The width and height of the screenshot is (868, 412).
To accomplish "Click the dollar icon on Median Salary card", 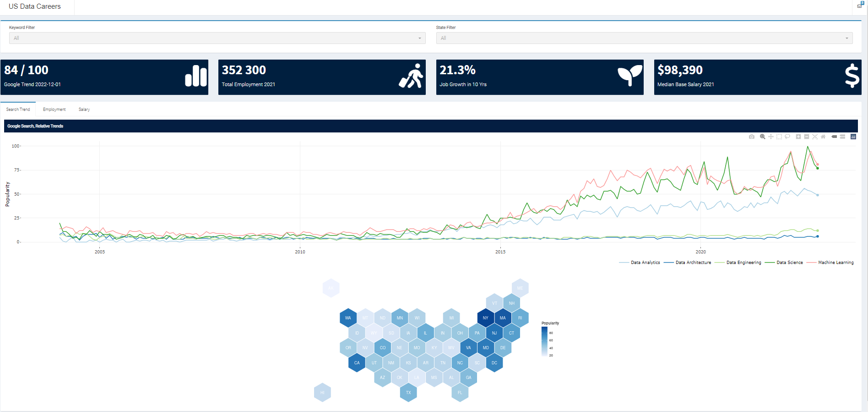I will point(852,76).
